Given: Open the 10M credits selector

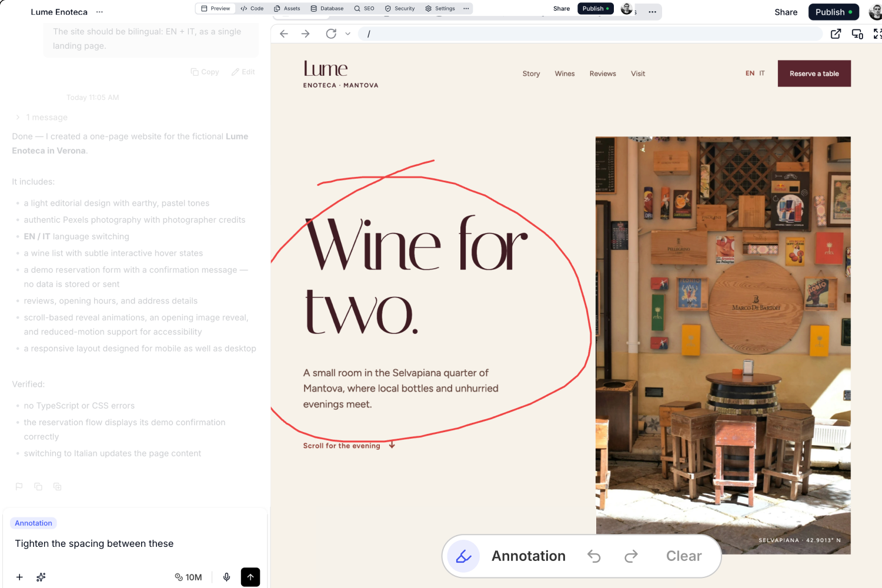Looking at the screenshot, I should point(188,577).
